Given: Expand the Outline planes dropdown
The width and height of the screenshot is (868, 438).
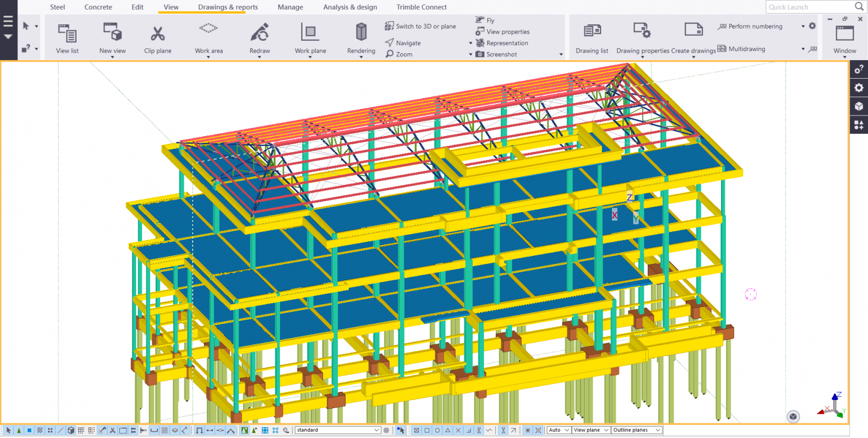Looking at the screenshot, I should point(637,430).
